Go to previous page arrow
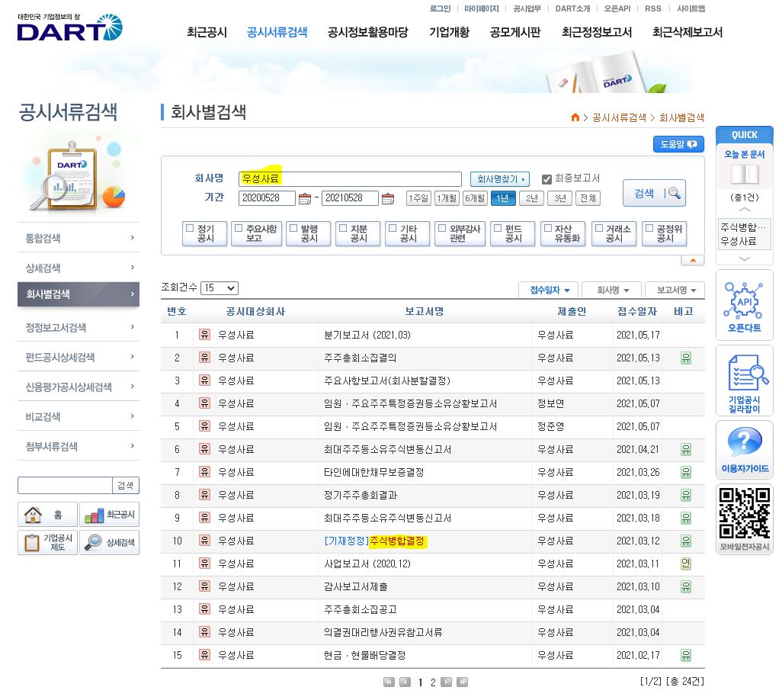The height and width of the screenshot is (700, 782). [405, 682]
